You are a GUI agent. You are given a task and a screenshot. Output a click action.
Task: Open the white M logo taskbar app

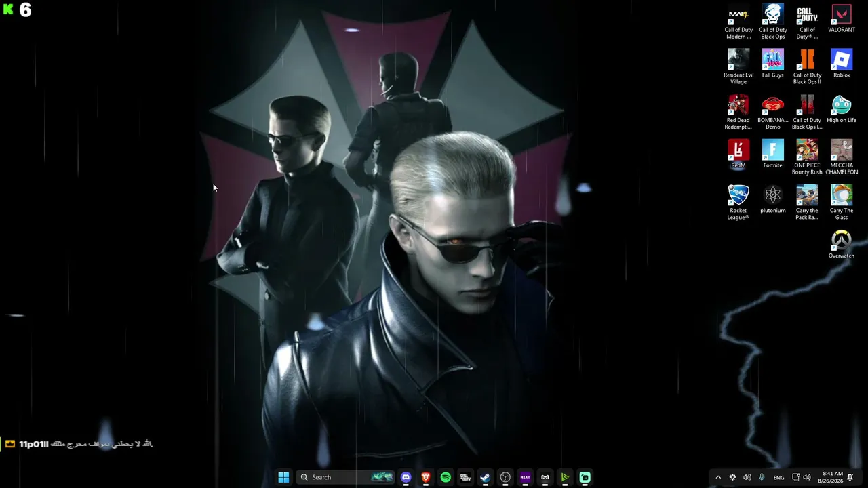pos(545,477)
